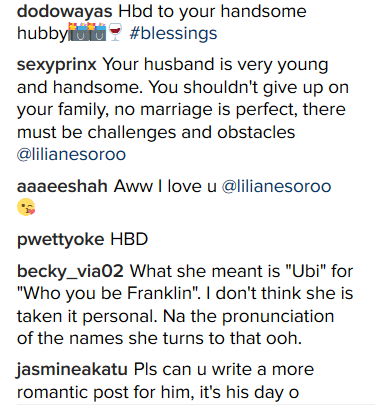Viewport: 381px width, 413px height.
Task: Click "Your husband is very young" text
Action: tap(215, 65)
